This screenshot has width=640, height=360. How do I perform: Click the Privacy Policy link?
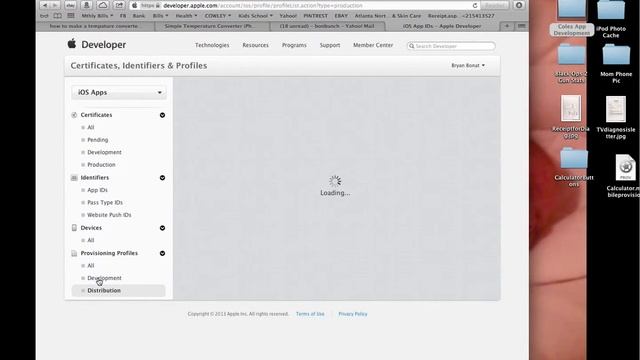[353, 314]
